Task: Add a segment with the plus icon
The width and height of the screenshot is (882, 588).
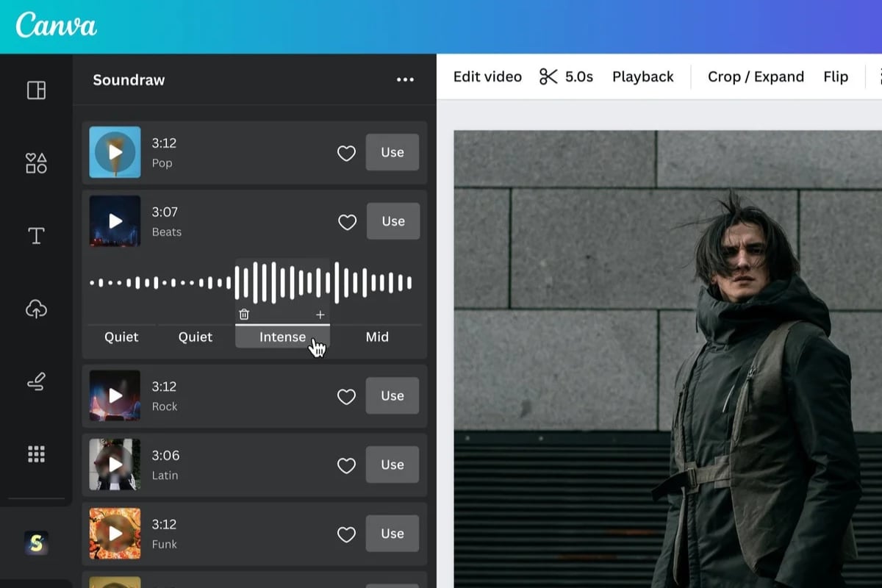Action: [320, 315]
